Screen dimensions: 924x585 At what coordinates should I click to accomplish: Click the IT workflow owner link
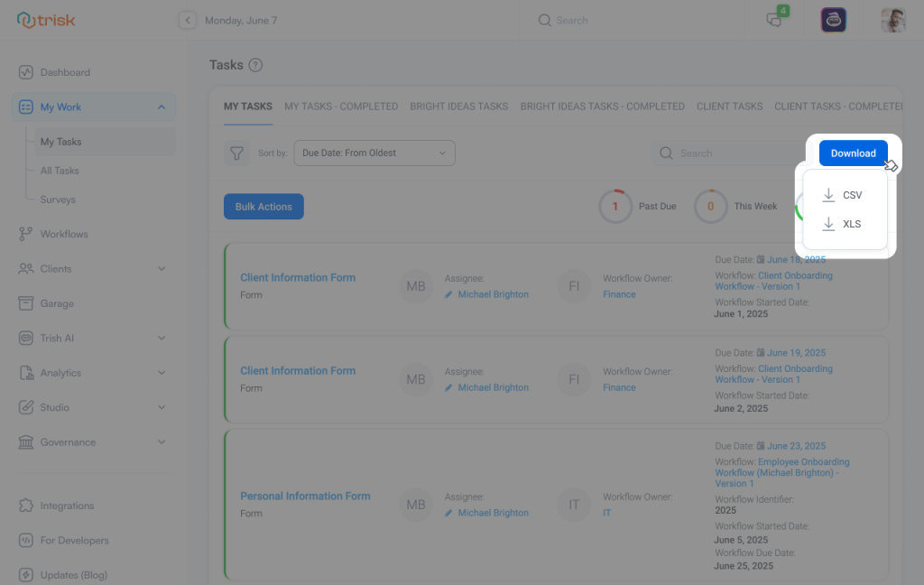(x=607, y=513)
